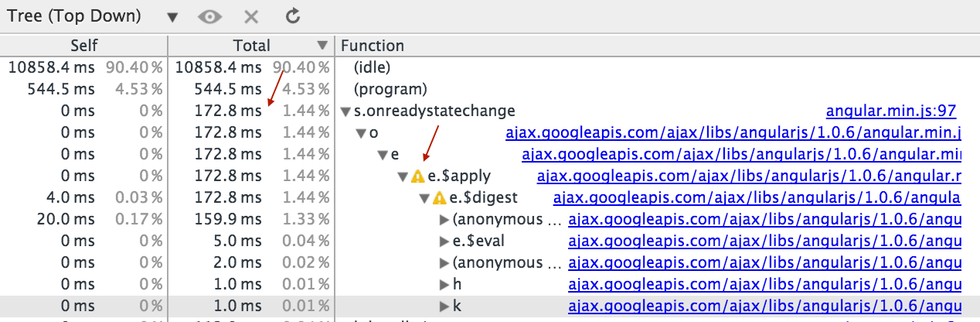Click the eye focus-function icon
The image size is (980, 322).
pos(209,15)
